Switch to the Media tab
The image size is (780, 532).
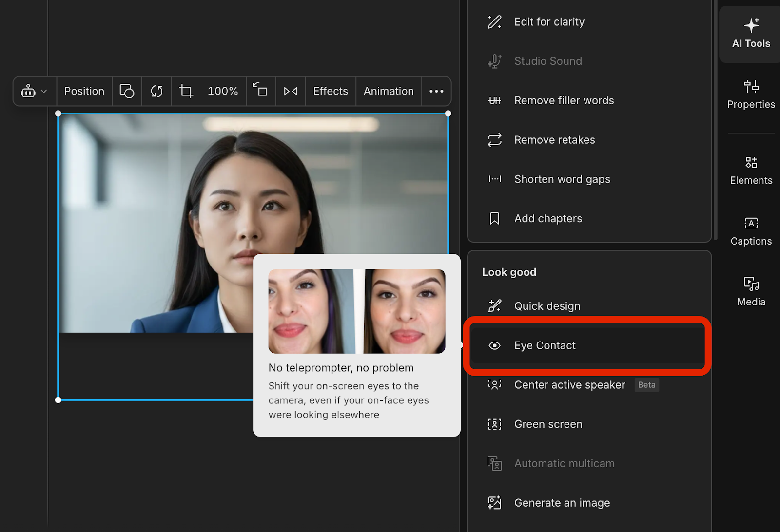click(751, 292)
